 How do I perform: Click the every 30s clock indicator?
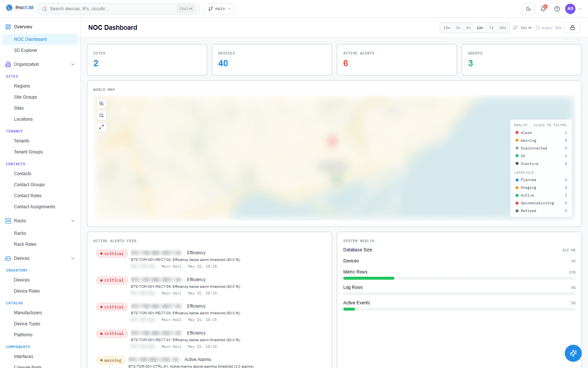click(x=549, y=28)
